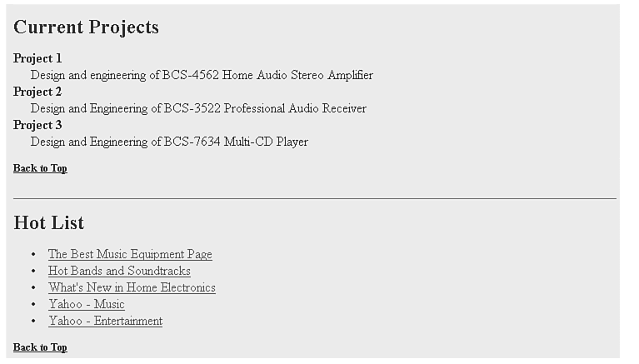
Task: Go to the Yahoo - Entertainment link
Action: pyautogui.click(x=105, y=321)
